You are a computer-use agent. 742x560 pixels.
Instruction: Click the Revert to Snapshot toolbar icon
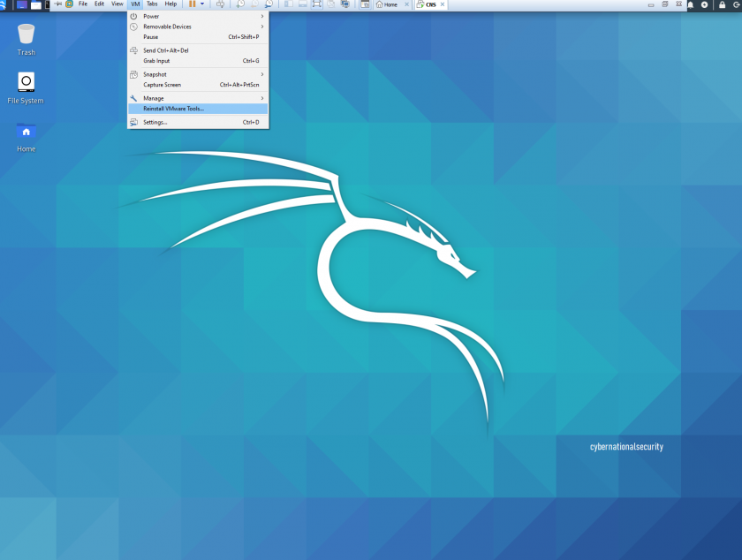tap(254, 4)
